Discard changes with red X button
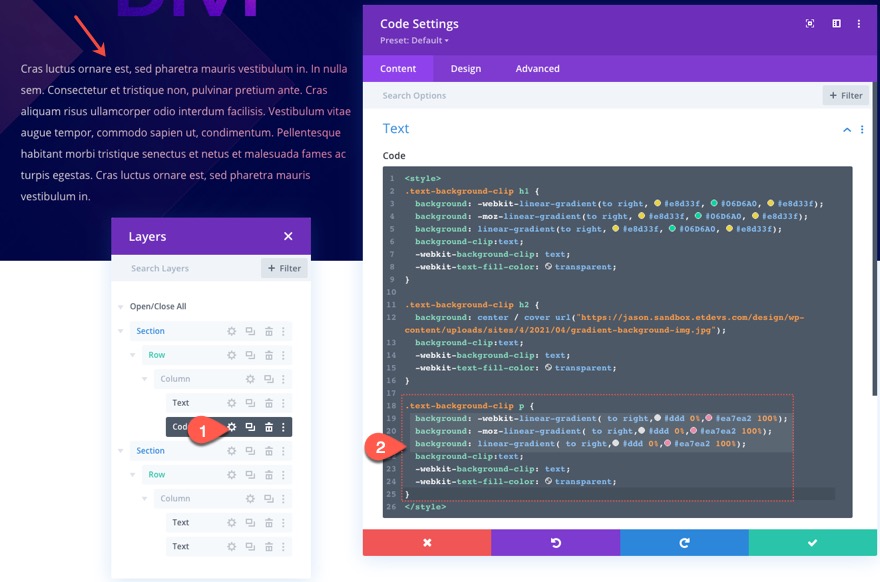Image resolution: width=880 pixels, height=582 pixels. pos(427,543)
